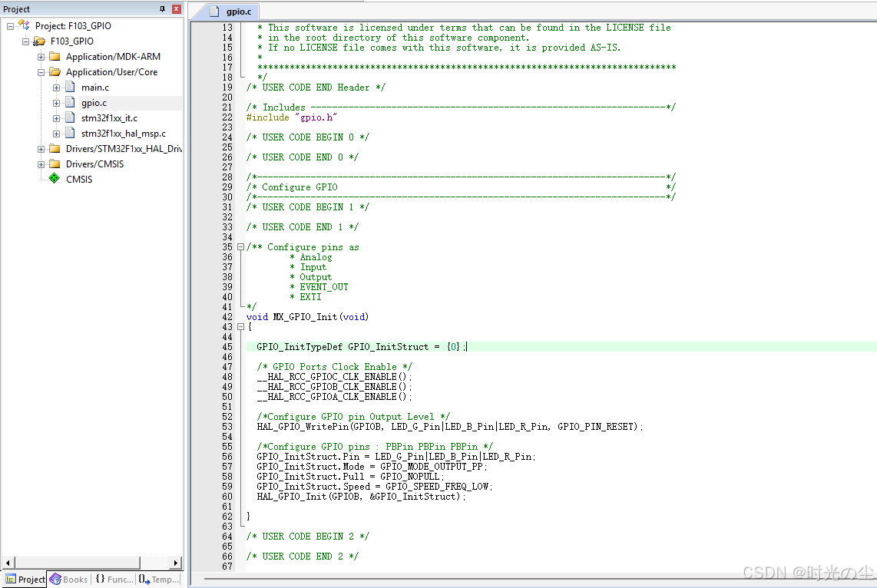Select stm32f1xx_hal_msp.c in the project tree
Viewport: 877px width, 588px height.
click(124, 134)
